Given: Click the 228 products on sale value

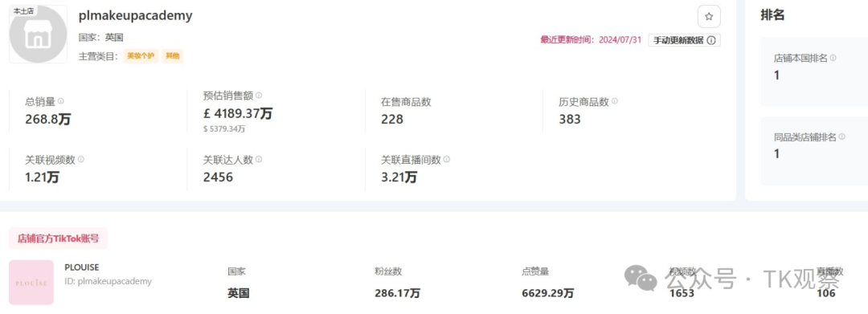Looking at the screenshot, I should coord(392,119).
